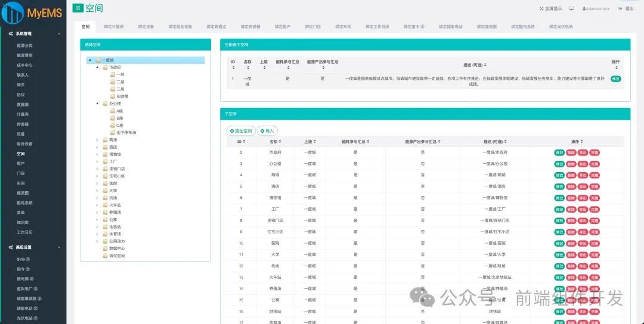Screen dimensions: 644x324
Task: Expand the 公用动力 tree node
Action: point(97,241)
